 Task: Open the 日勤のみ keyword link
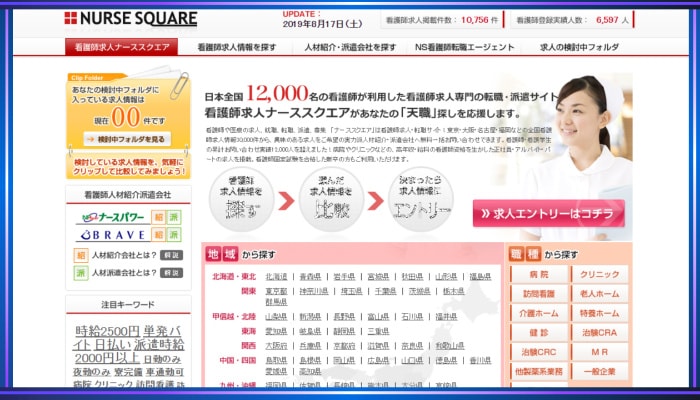point(162,360)
